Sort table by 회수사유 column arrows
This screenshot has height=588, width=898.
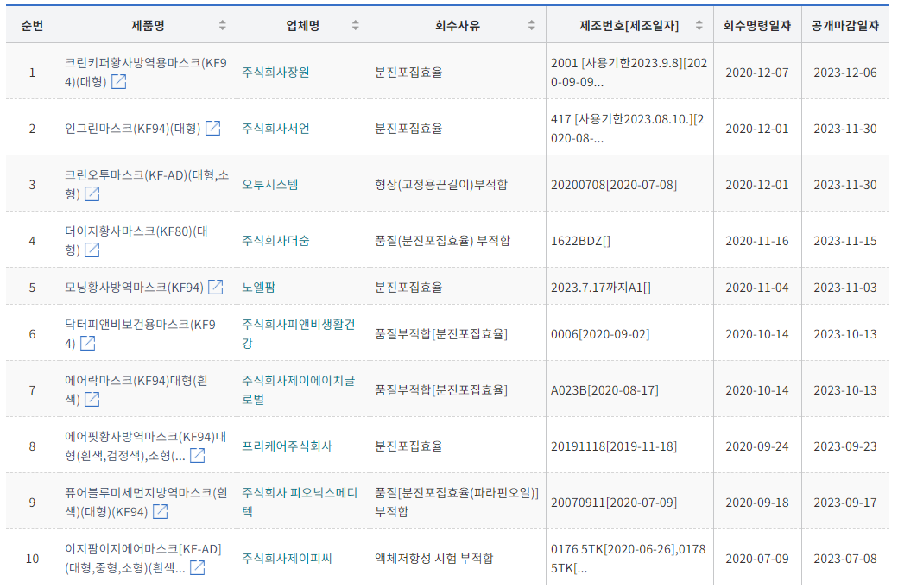coord(532,25)
